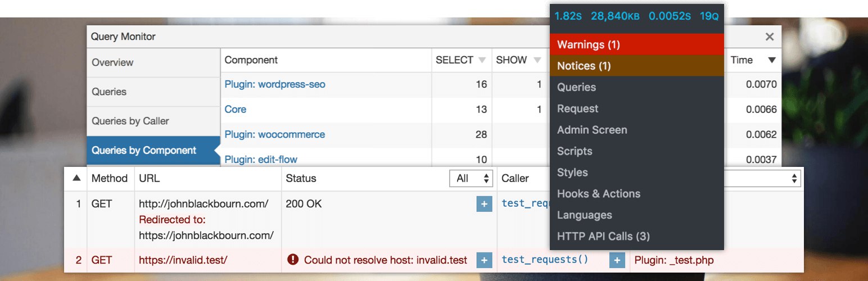Follow the Plugin: edit-flow link

pyautogui.click(x=261, y=160)
